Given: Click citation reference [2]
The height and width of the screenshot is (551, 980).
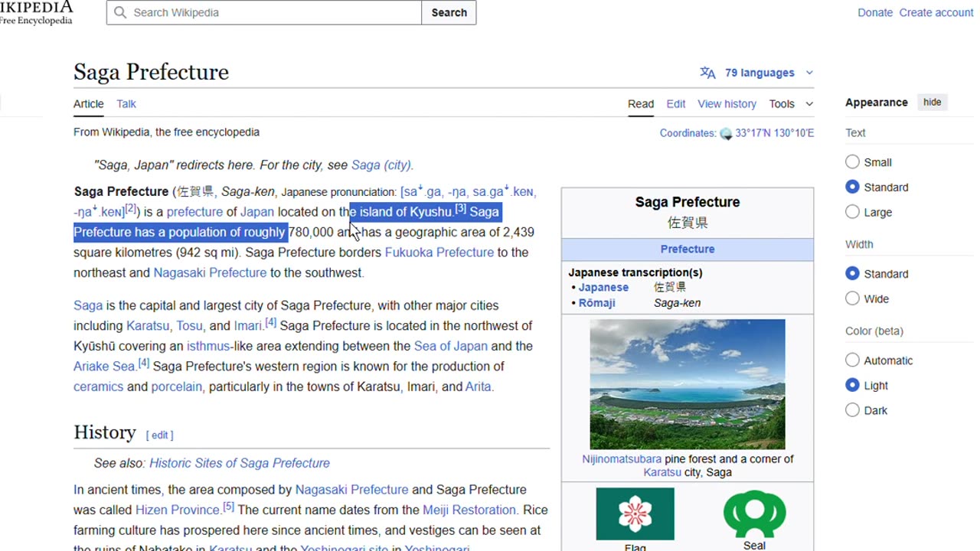Looking at the screenshot, I should pyautogui.click(x=130, y=208).
